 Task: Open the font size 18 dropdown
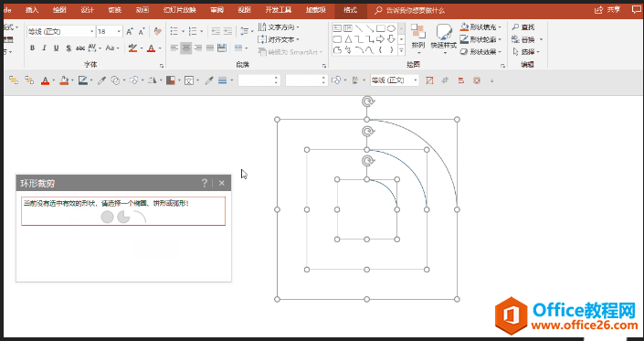[x=119, y=31]
